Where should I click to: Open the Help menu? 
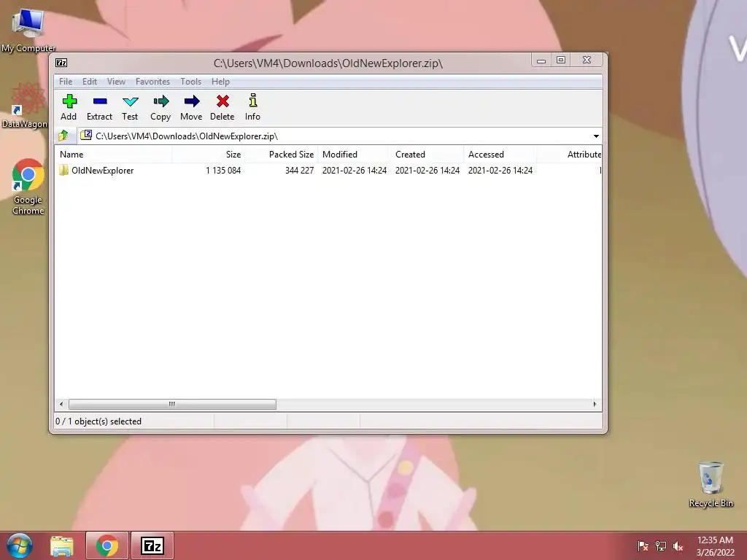pos(220,82)
